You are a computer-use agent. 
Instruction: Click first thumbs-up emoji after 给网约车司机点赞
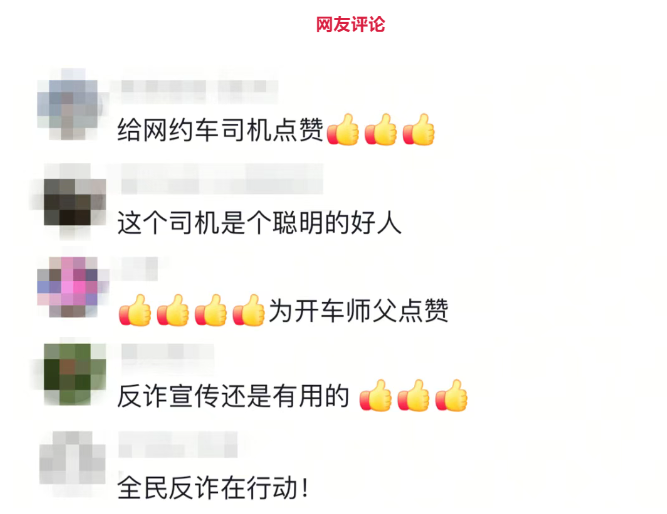(x=342, y=129)
